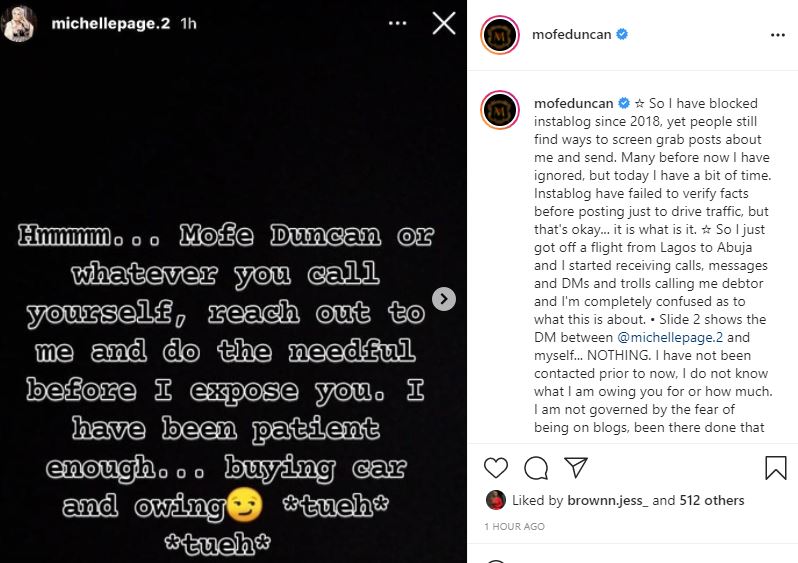Click the michellepage.2 username on the story

[108, 24]
